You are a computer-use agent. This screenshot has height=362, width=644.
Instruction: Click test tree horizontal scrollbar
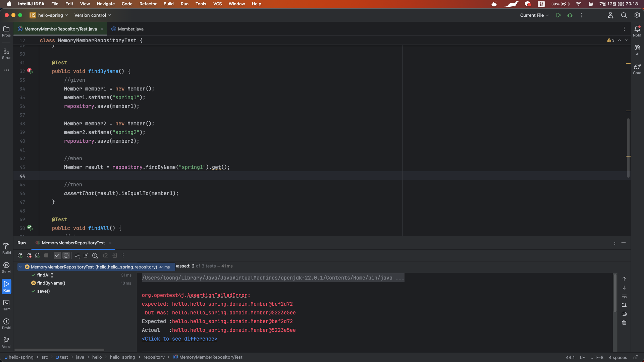[59, 350]
